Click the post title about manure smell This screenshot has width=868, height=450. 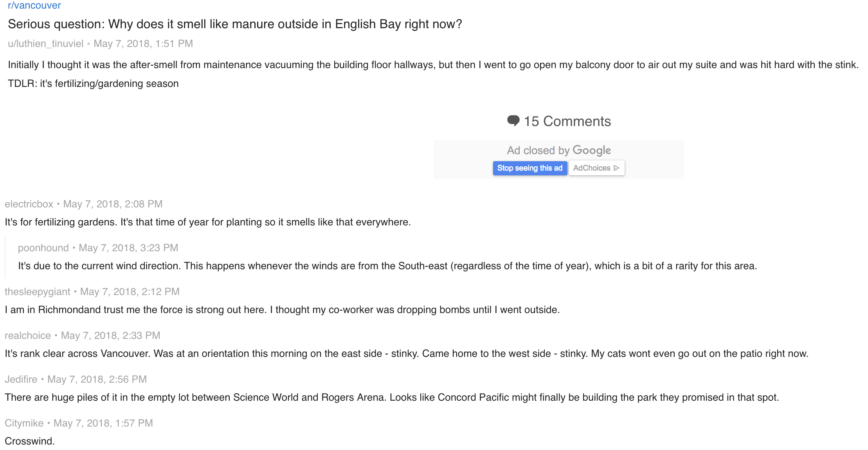[235, 24]
